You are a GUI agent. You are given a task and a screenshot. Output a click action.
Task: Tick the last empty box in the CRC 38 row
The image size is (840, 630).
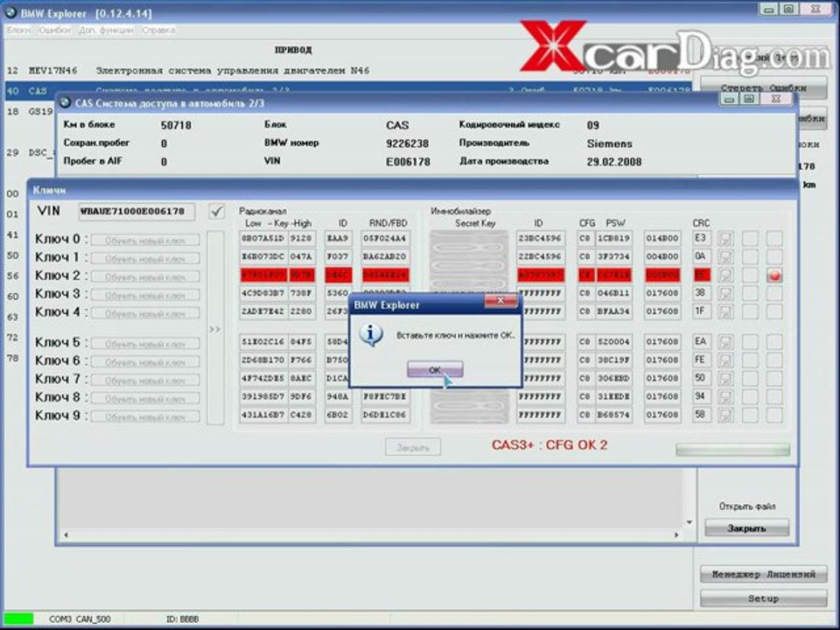tap(774, 294)
